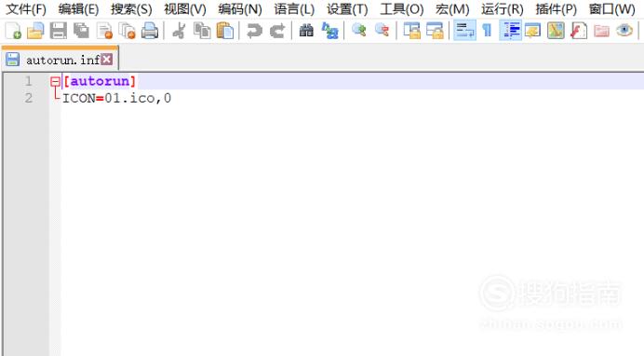Redo the last undone action
Viewport: 644px width, 356px height.
[x=277, y=31]
